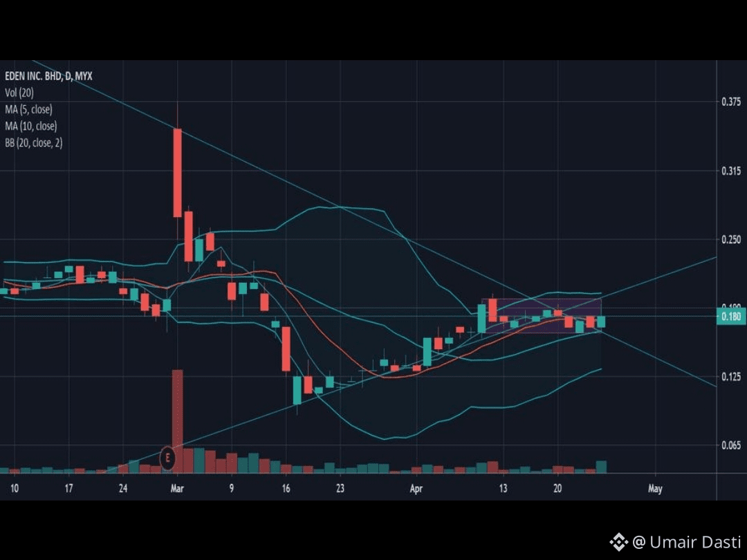Select the Vol (20) indicator label
747x560 pixels.
[x=19, y=93]
